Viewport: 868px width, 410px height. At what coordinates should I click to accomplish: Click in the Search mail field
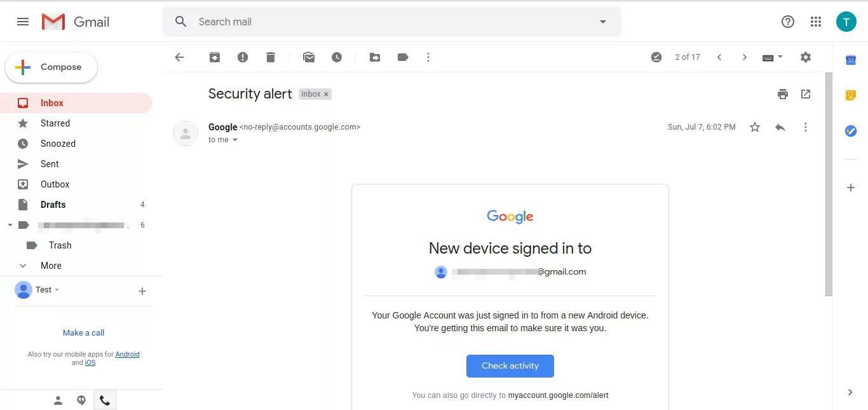coord(381,22)
